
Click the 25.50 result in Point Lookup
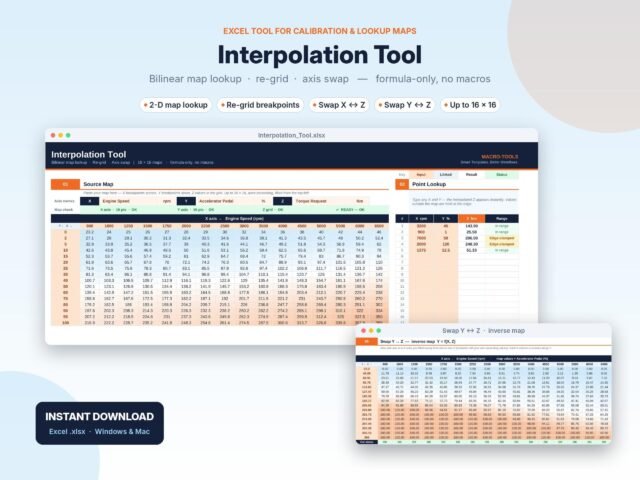471,232
